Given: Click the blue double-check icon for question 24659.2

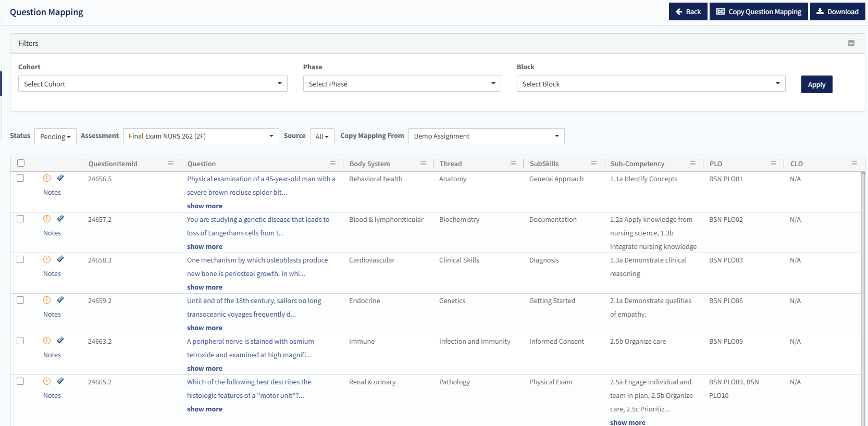Looking at the screenshot, I should pos(60,300).
